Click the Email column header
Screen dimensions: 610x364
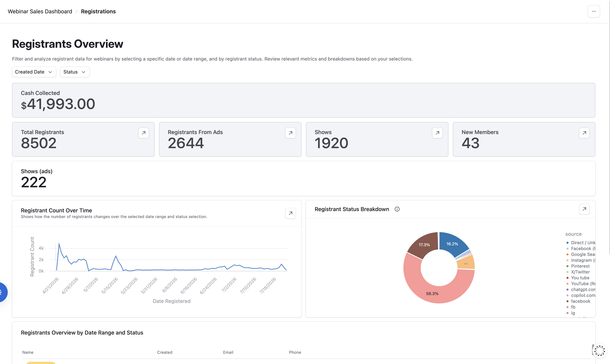point(228,352)
